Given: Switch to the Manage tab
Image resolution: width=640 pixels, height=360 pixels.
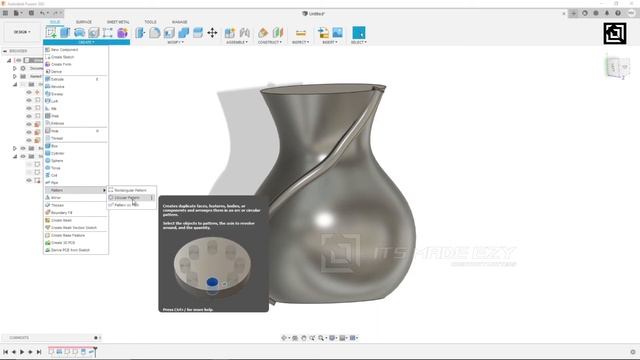Looking at the screenshot, I should (x=179, y=22).
